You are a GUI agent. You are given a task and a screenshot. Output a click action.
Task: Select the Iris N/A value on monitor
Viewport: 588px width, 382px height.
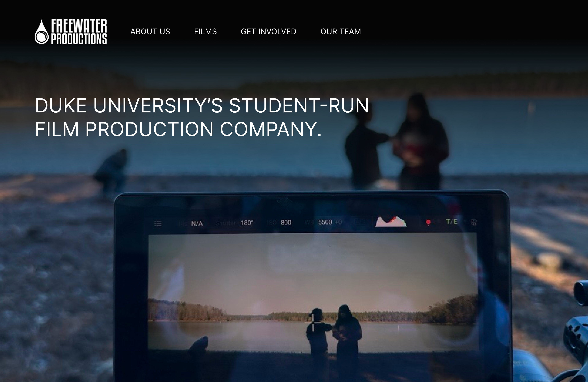pyautogui.click(x=197, y=224)
